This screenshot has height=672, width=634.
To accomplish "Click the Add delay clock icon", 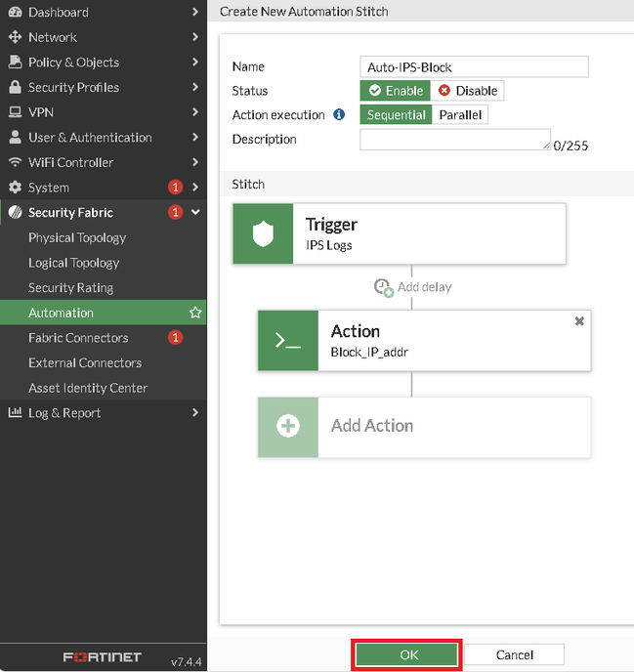I will pyautogui.click(x=383, y=287).
